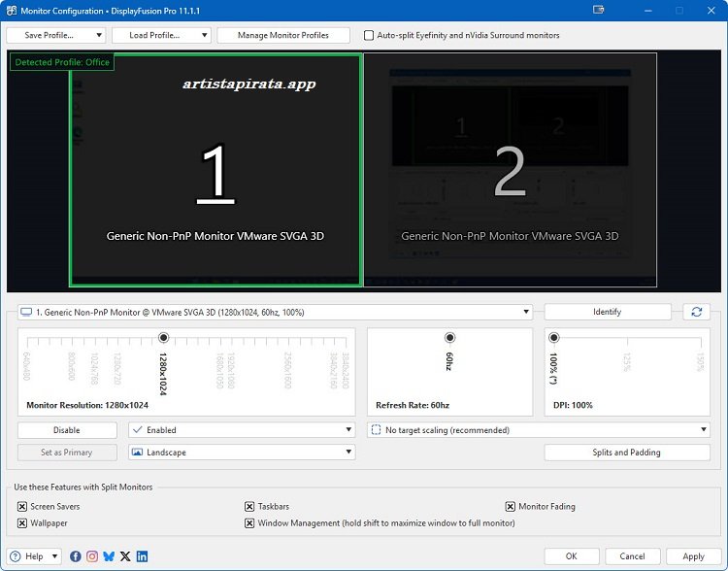This screenshot has width=728, height=571.
Task: Click the Refresh Rate slider handle
Action: point(449,338)
